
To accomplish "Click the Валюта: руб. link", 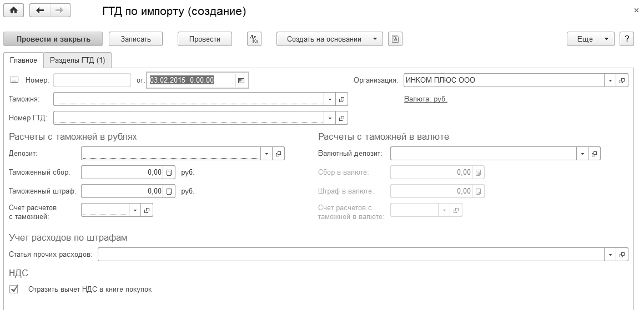I will click(x=425, y=99).
